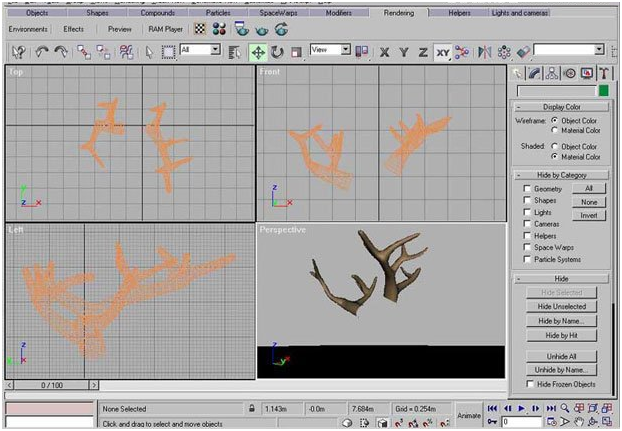Click the Invert category button
Viewport: 622px width, 431px height.
tap(589, 215)
